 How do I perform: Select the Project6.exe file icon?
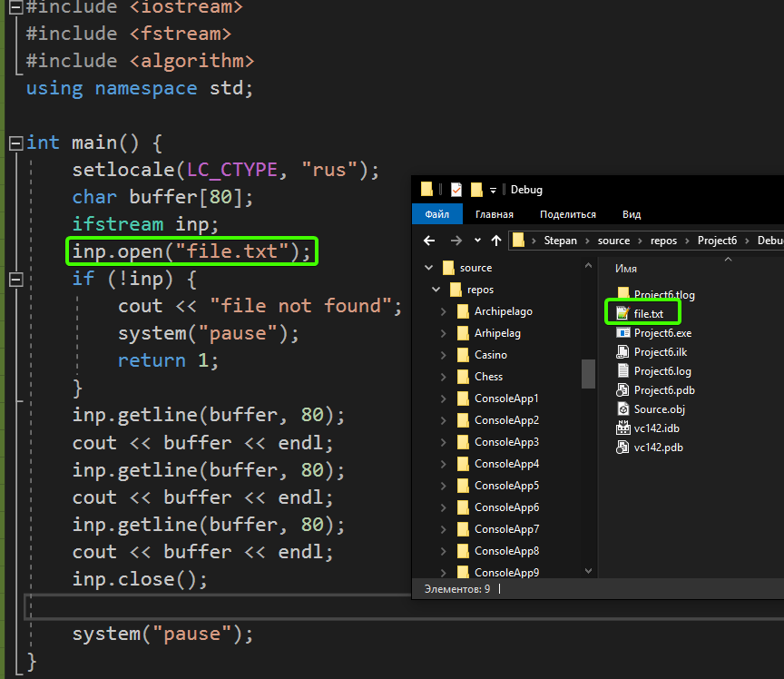pos(622,333)
